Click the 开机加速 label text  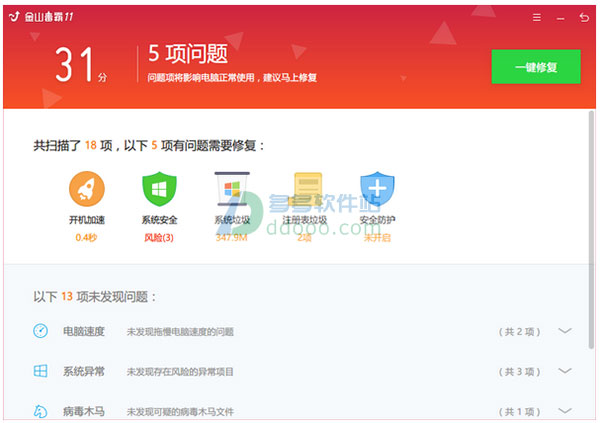[x=87, y=220]
